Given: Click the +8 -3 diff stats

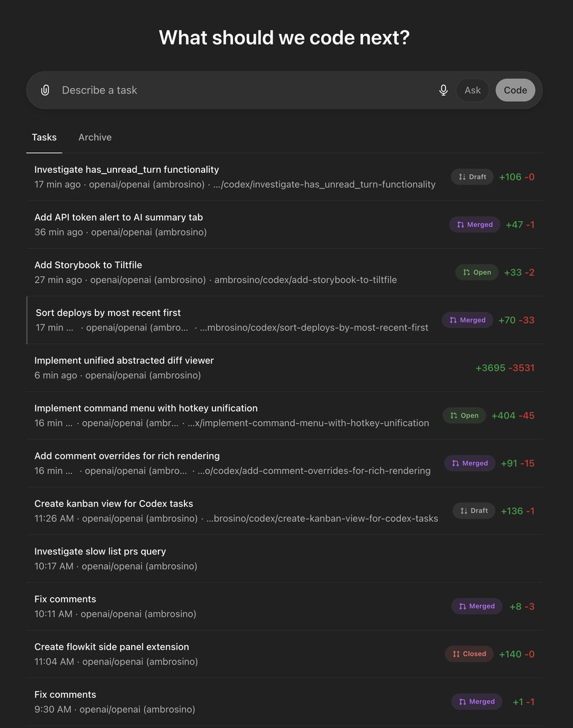Looking at the screenshot, I should (522, 607).
